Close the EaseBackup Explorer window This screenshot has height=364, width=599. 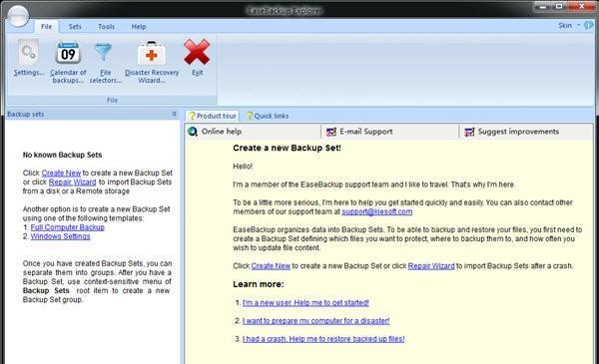pyautogui.click(x=581, y=6)
